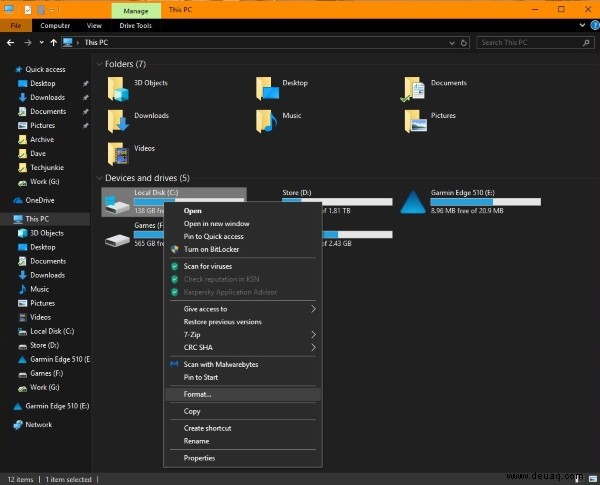
Task: Click the This PC icon in address bar
Action: click(x=68, y=42)
